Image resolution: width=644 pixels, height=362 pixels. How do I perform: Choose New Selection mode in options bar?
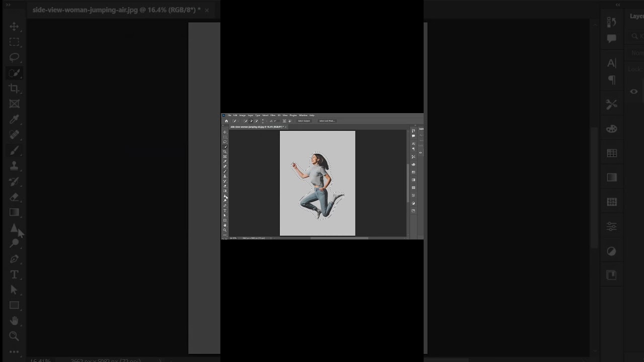[246, 121]
